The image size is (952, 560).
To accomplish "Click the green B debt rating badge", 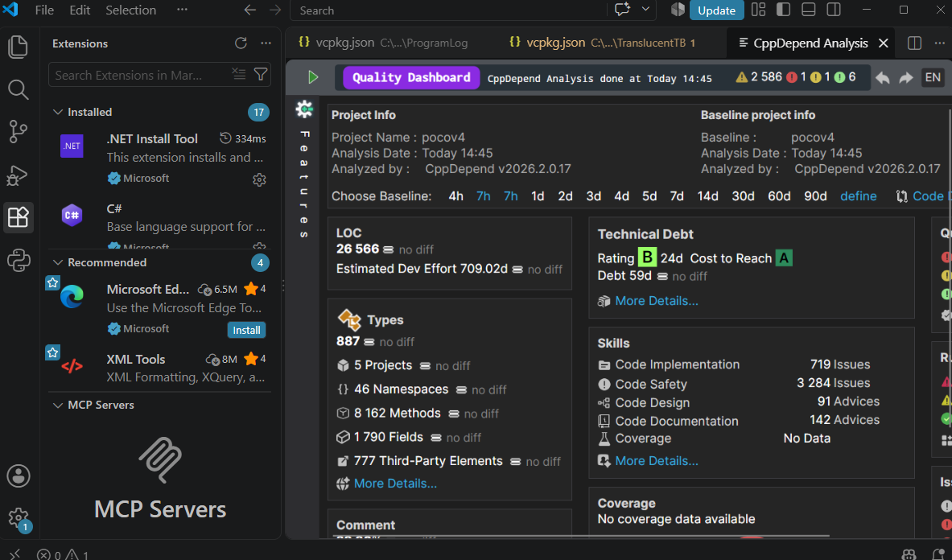I will (x=647, y=257).
